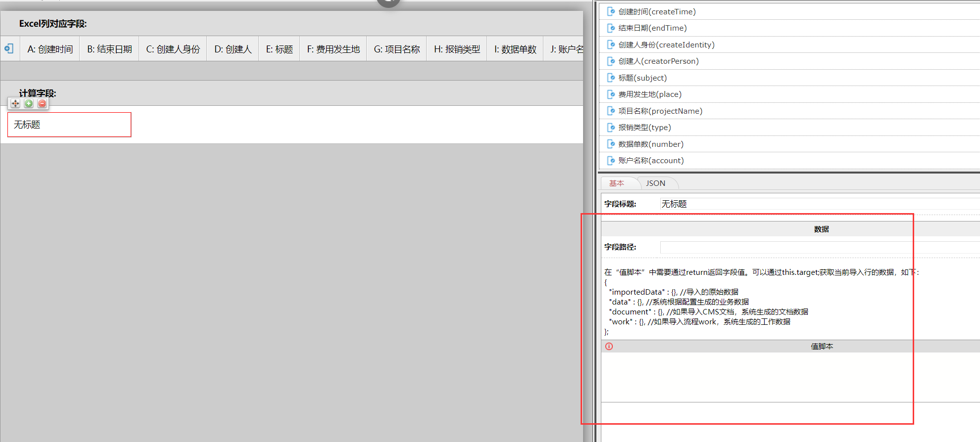This screenshot has height=442, width=980.
Task: Click the 计算字段 heading
Action: (x=38, y=93)
